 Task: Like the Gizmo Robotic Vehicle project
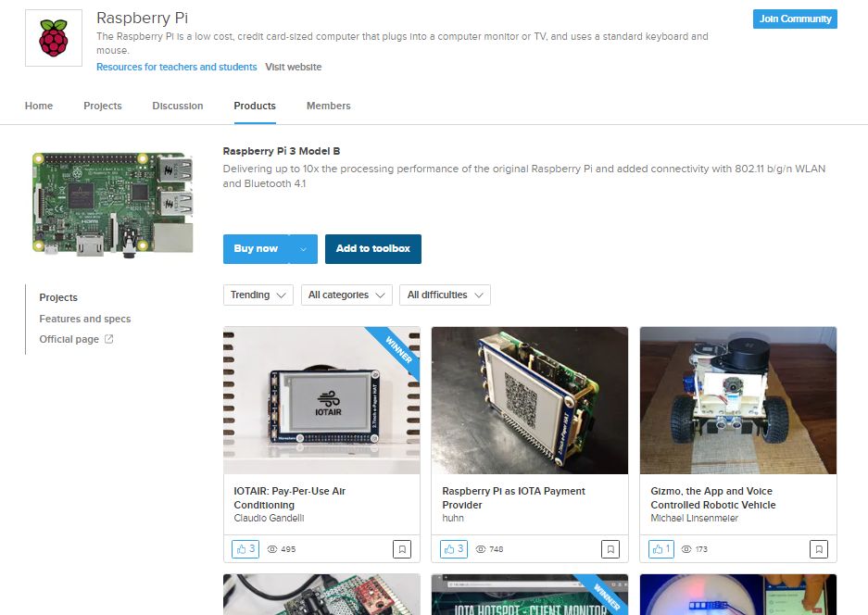661,549
